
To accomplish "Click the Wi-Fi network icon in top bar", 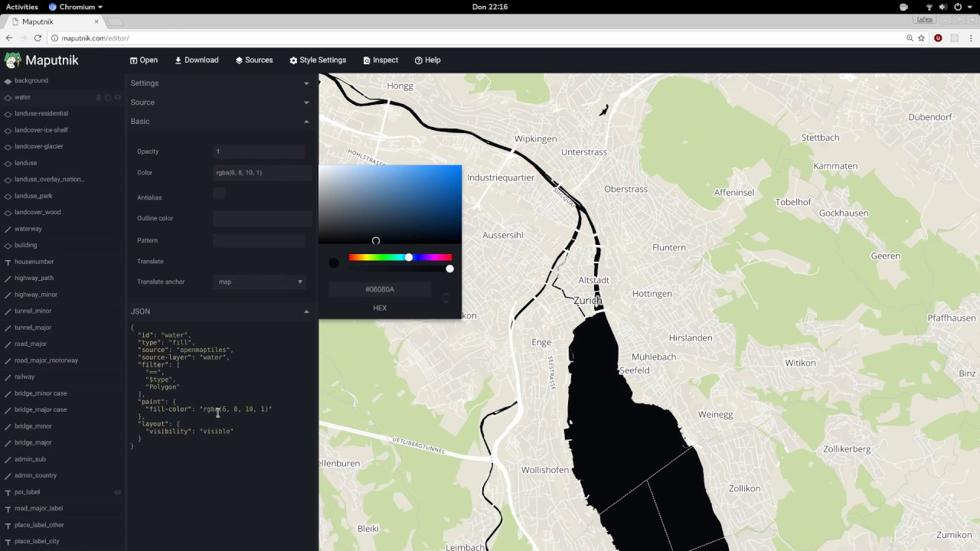I will click(x=929, y=7).
